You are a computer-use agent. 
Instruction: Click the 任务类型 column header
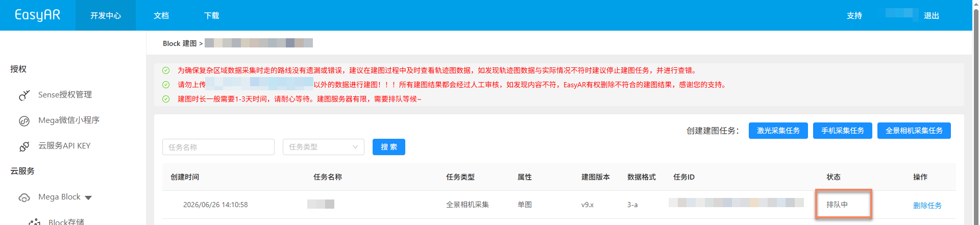point(460,177)
